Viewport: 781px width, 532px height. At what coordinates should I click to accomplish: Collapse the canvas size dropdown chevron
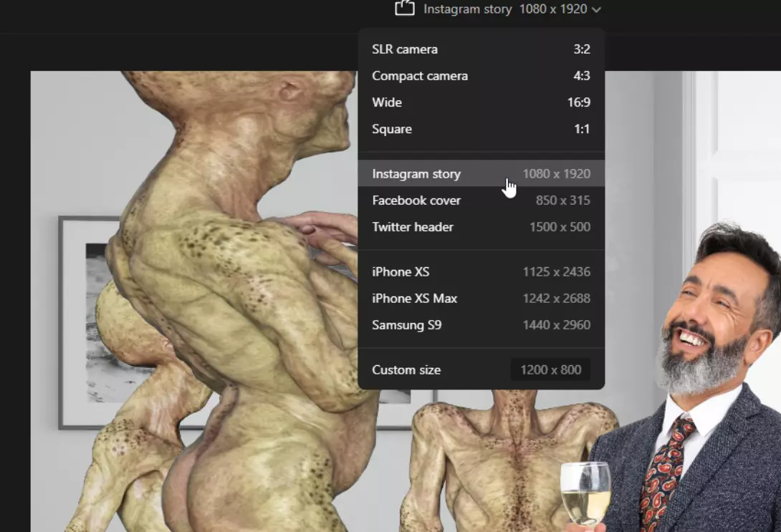click(x=597, y=9)
